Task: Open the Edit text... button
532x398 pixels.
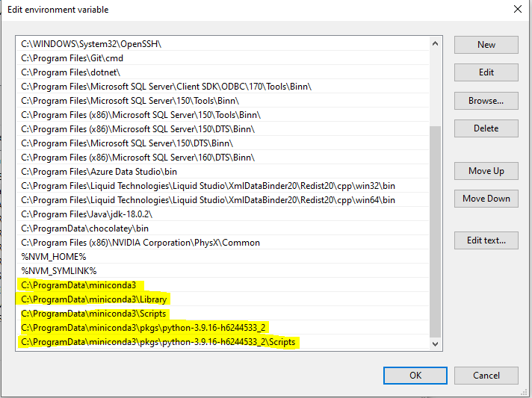Action: point(486,240)
